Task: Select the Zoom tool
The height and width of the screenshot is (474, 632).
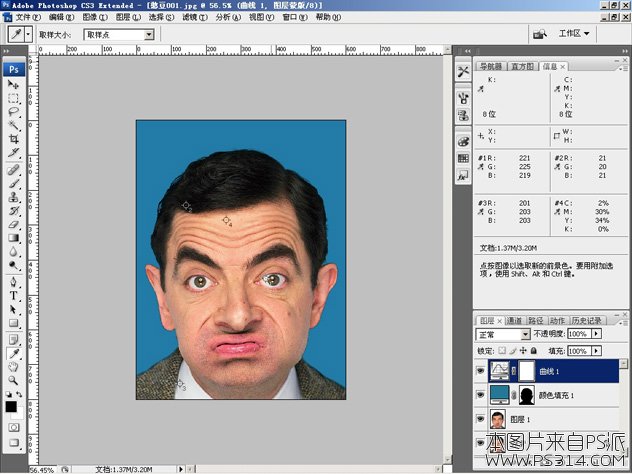Action: (x=13, y=380)
